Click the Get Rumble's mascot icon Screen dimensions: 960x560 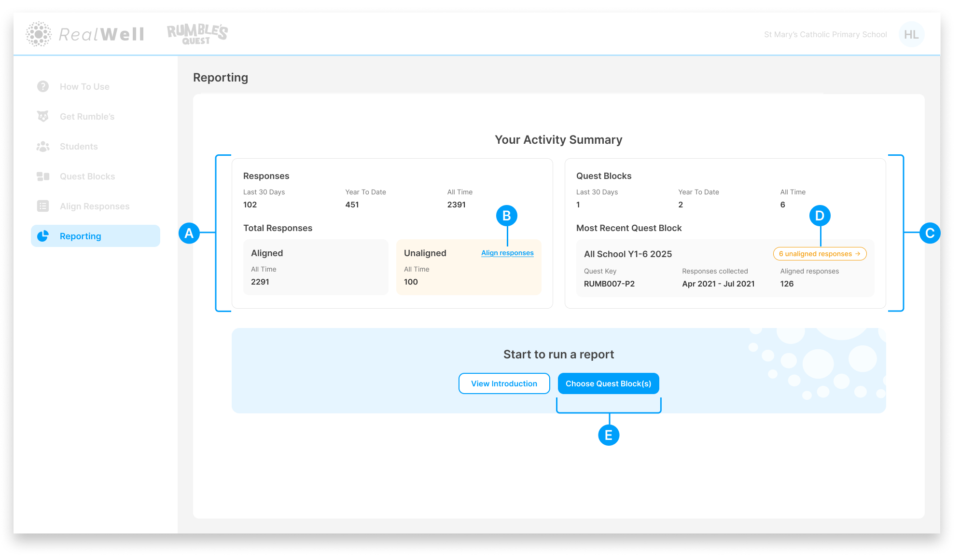(43, 116)
